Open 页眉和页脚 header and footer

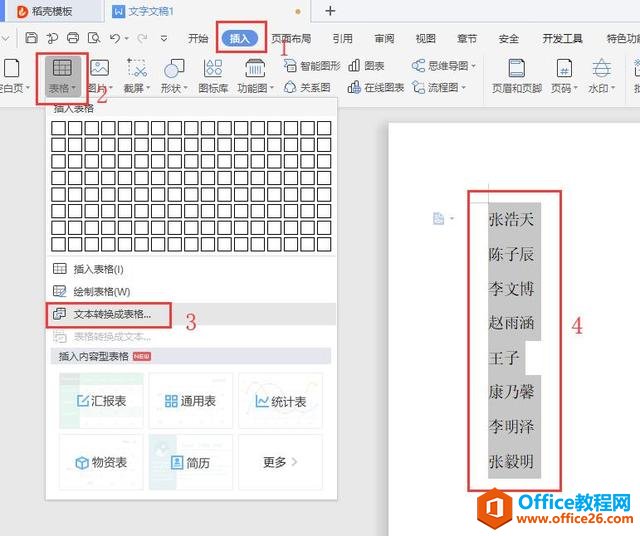pos(517,76)
